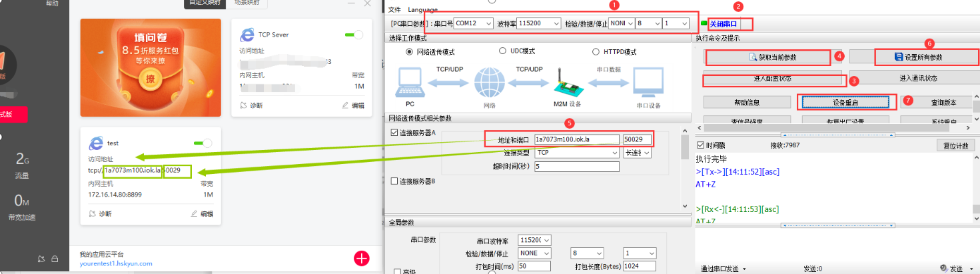Click the IE icon on the test mapping
The image size is (980, 274).
(x=96, y=143)
